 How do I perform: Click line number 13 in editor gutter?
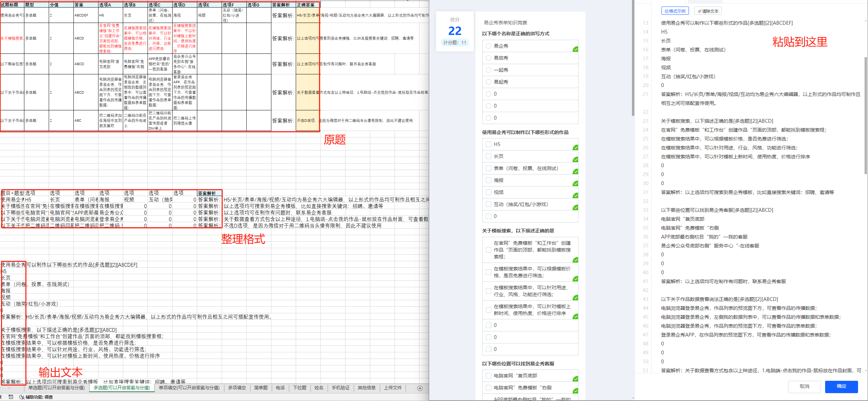(x=645, y=23)
